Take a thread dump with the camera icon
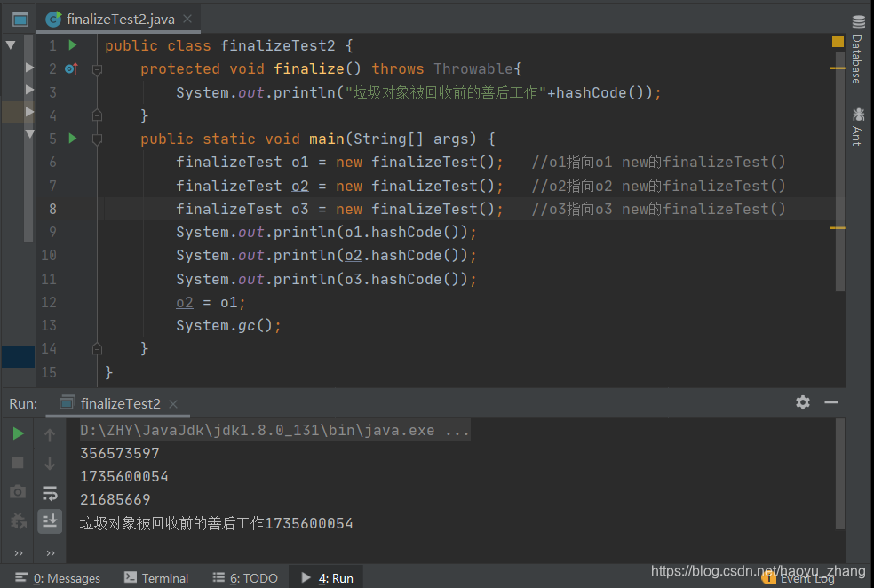Viewport: 874px width, 588px height. click(x=18, y=491)
